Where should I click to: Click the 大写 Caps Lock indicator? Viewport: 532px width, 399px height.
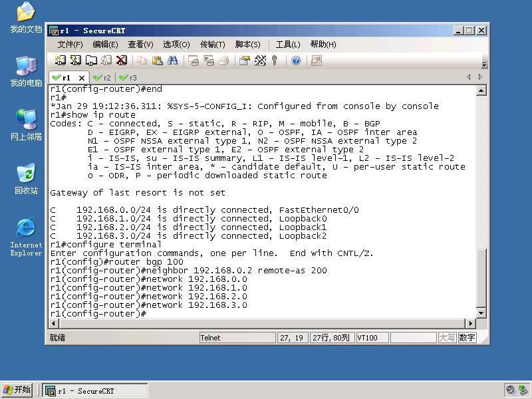[x=447, y=338]
